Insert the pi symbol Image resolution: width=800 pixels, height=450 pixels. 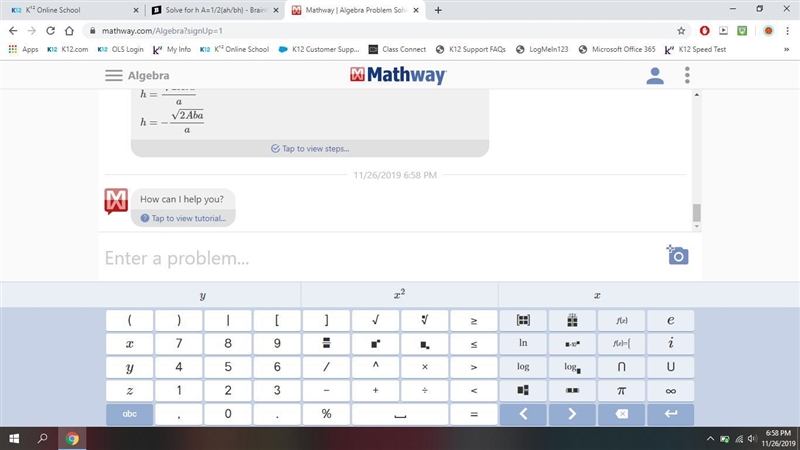tap(621, 390)
